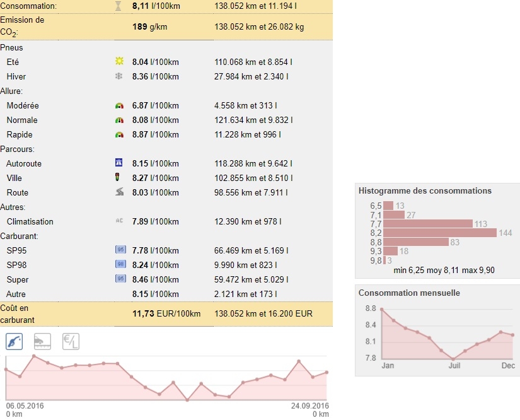Viewport: 520px width, 420px height.
Task: Click the AC icon beside Climatisation
Action: tap(119, 221)
